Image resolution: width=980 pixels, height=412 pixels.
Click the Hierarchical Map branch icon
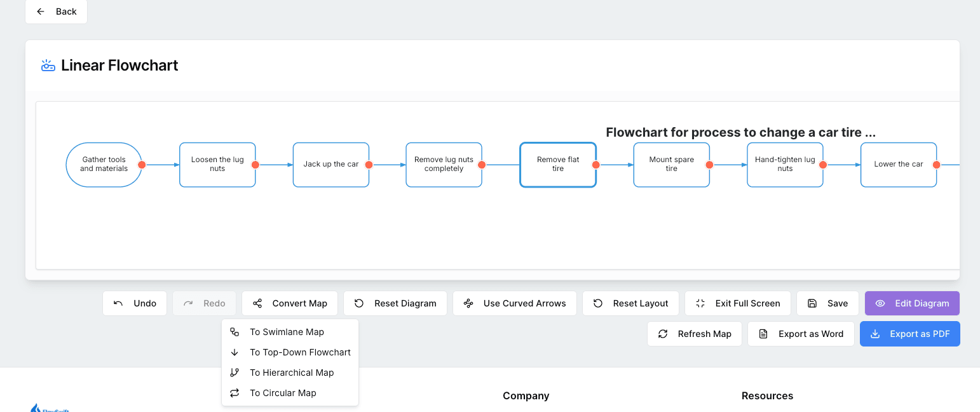point(235,373)
